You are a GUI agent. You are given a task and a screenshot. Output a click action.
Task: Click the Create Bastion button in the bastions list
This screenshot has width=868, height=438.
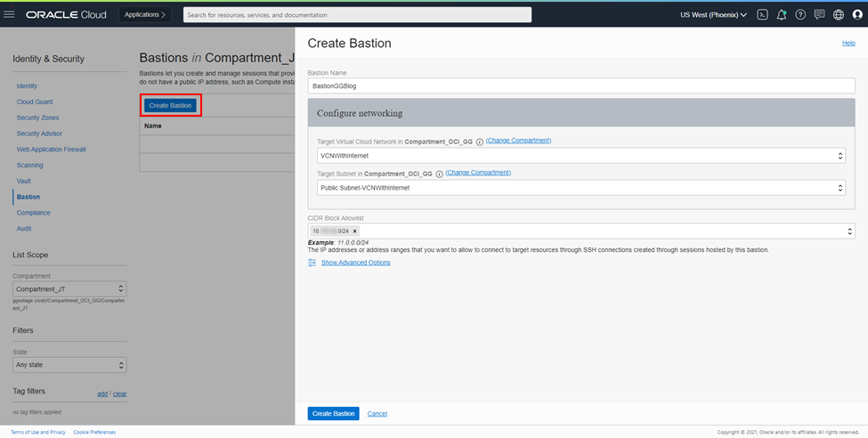(x=170, y=105)
